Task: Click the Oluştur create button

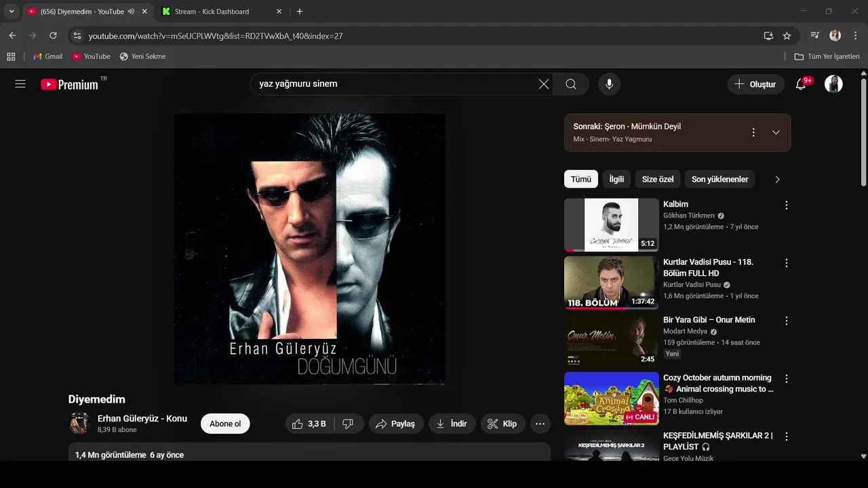Action: point(755,84)
